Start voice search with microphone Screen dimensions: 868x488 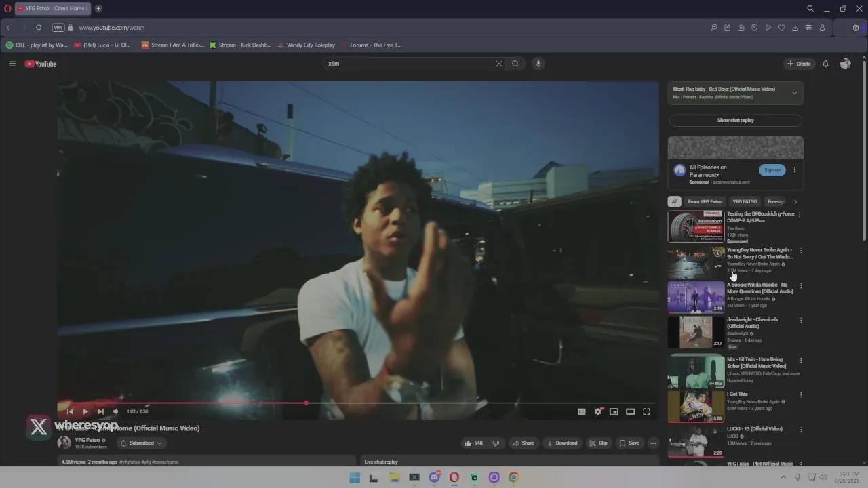coord(538,64)
